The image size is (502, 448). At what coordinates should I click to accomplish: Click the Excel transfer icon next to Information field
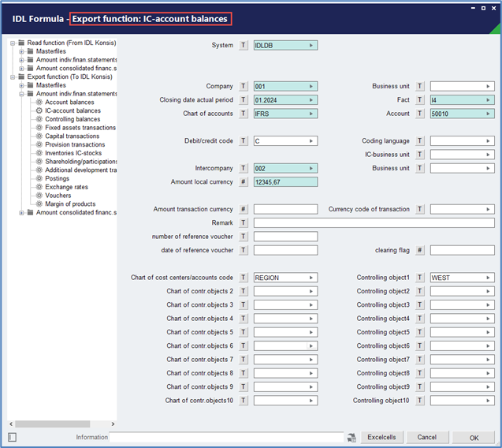pyautogui.click(x=351, y=438)
